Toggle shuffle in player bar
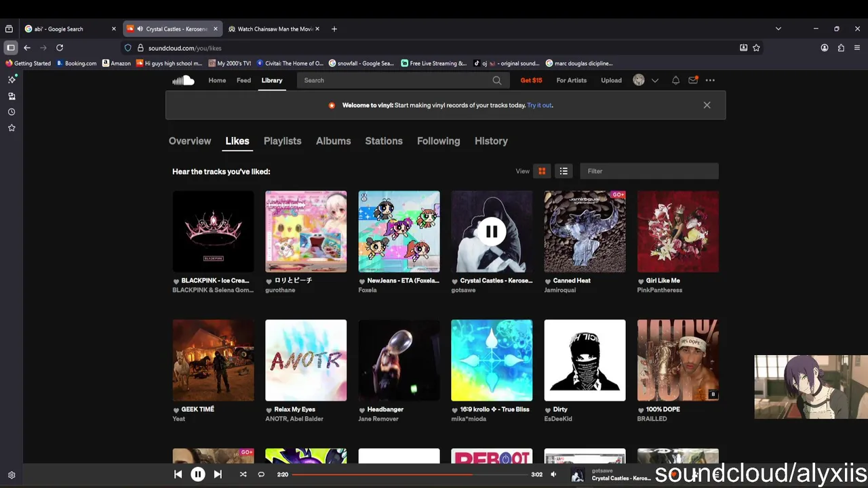This screenshot has height=488, width=868. coord(243,474)
